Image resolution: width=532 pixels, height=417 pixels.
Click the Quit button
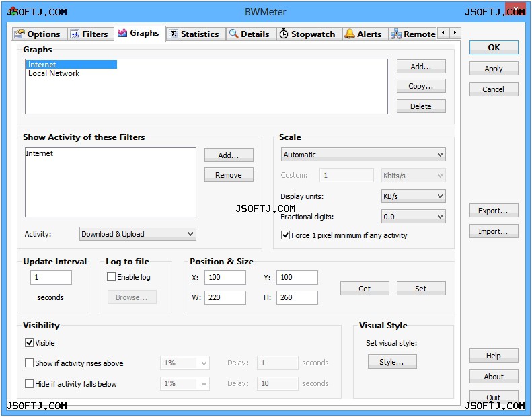(494, 397)
